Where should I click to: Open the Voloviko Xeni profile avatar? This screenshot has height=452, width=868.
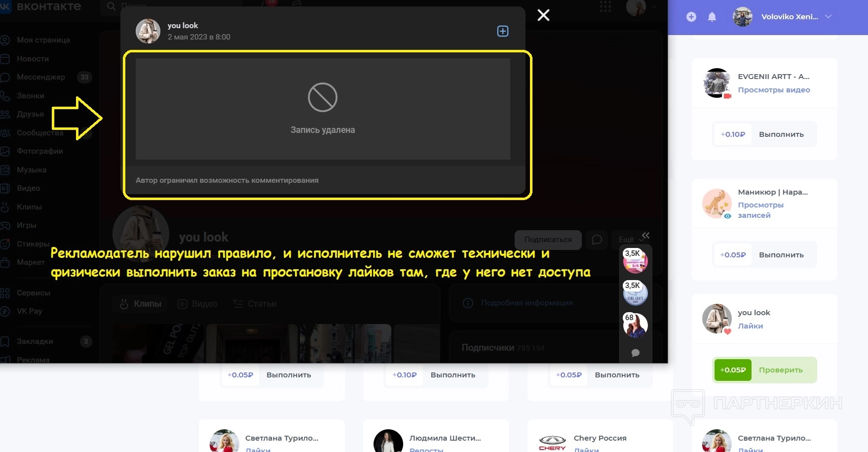[742, 17]
